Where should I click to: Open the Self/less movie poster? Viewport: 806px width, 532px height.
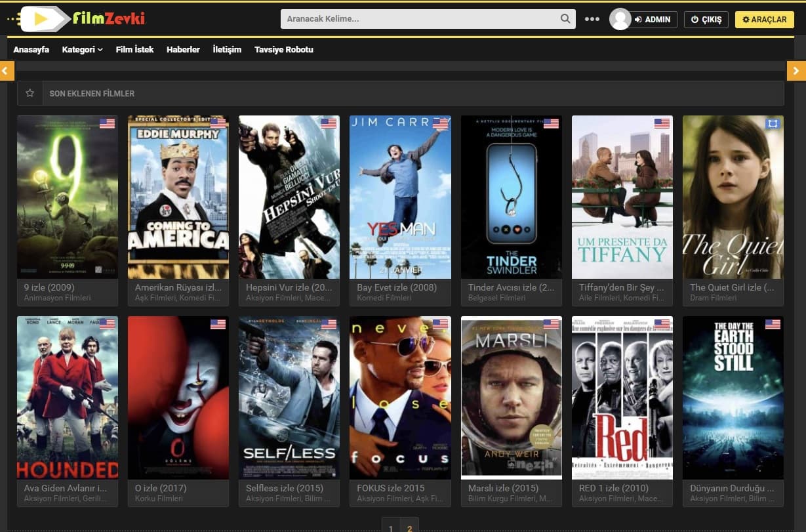pos(289,398)
